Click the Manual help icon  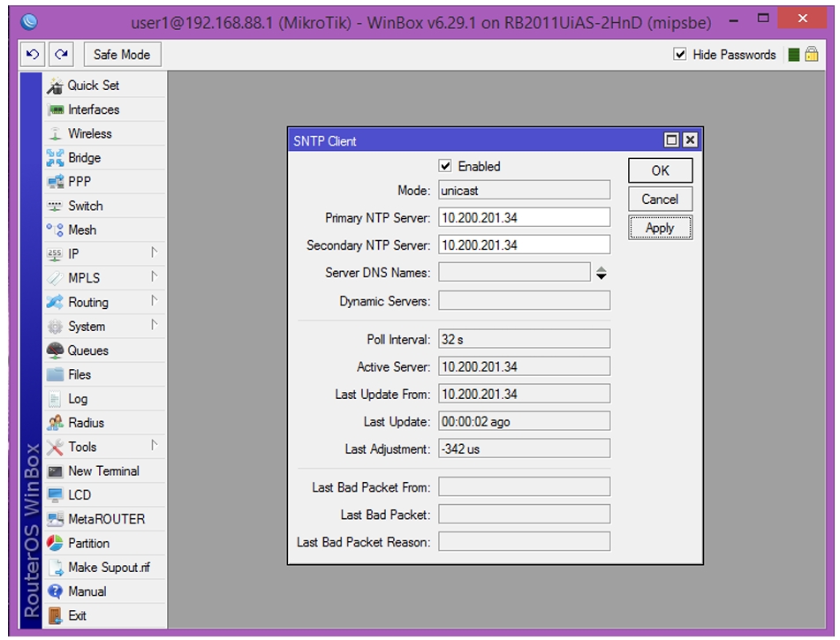(55, 591)
